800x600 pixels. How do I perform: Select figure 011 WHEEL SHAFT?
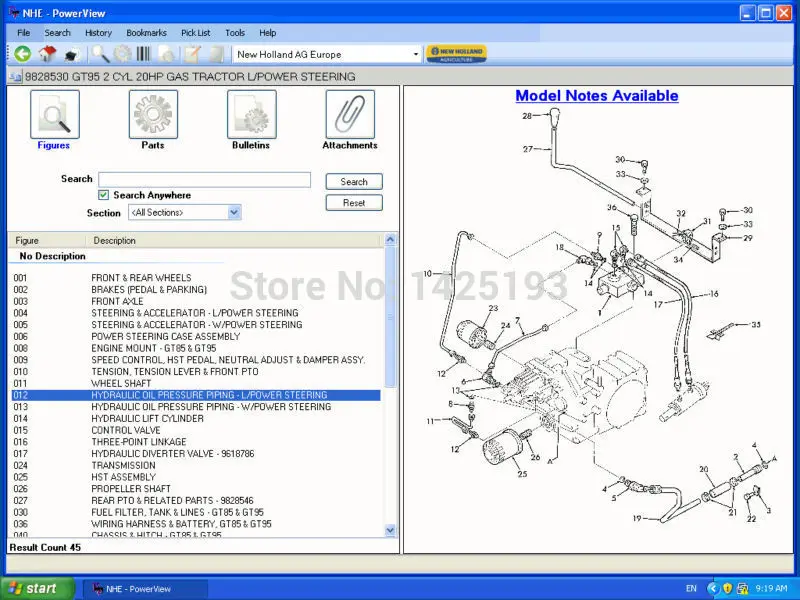(196, 383)
